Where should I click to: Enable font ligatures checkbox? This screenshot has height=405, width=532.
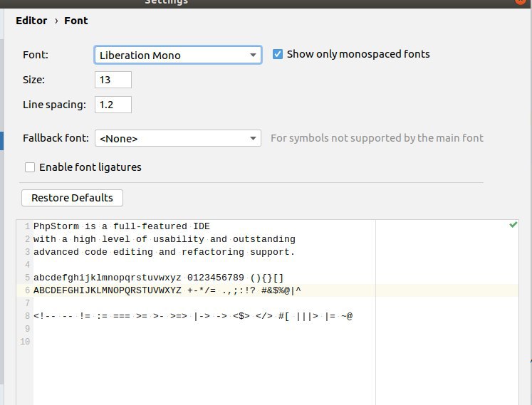pos(30,167)
